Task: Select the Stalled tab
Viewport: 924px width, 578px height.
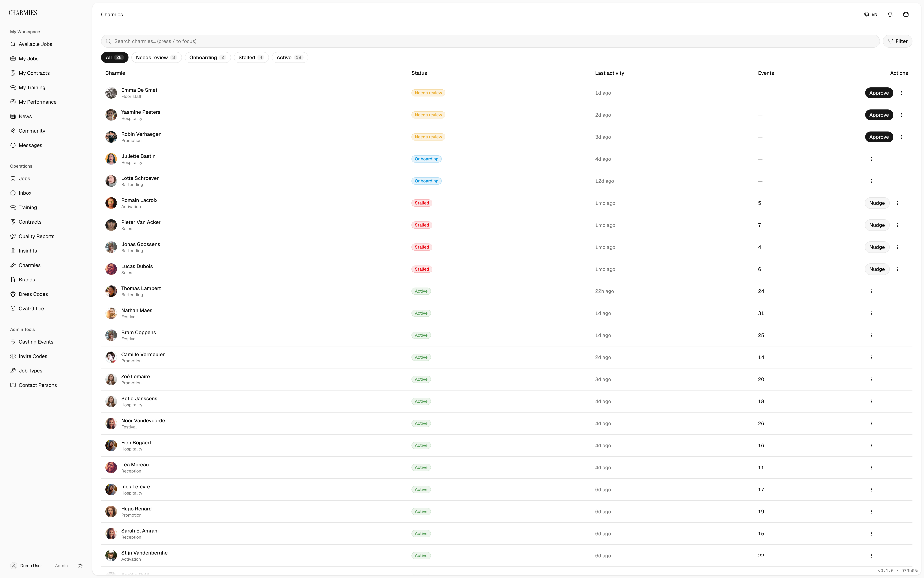Action: click(x=251, y=57)
